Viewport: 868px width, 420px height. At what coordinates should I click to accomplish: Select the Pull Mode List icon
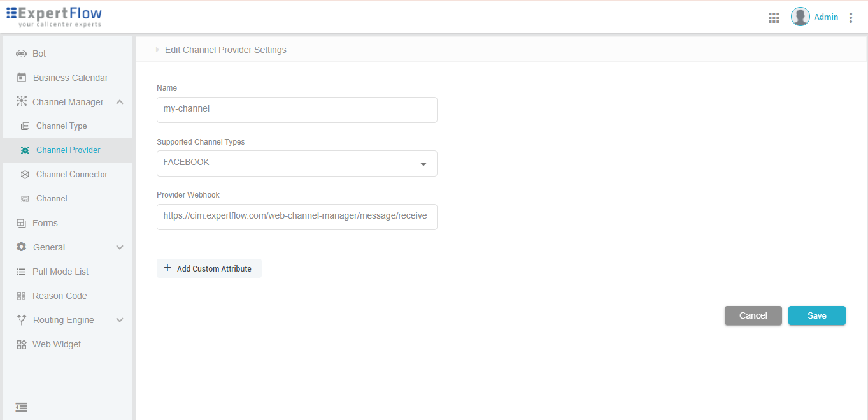coord(21,271)
